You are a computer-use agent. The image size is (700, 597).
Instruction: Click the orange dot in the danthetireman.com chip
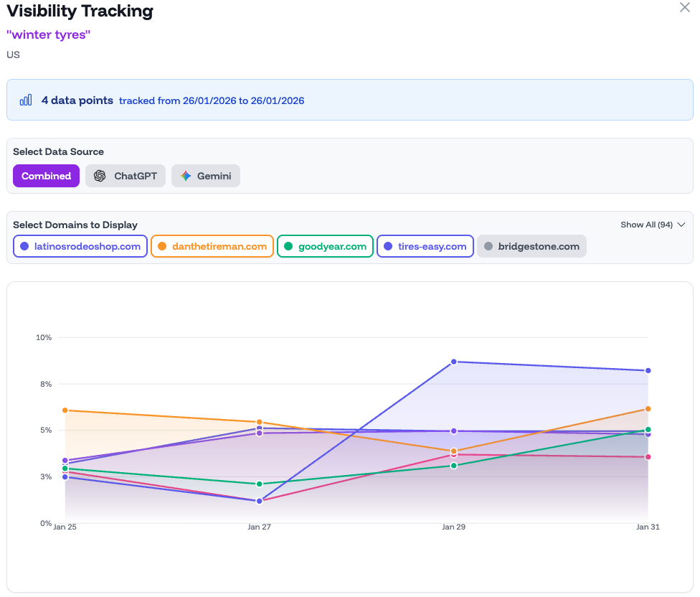162,246
